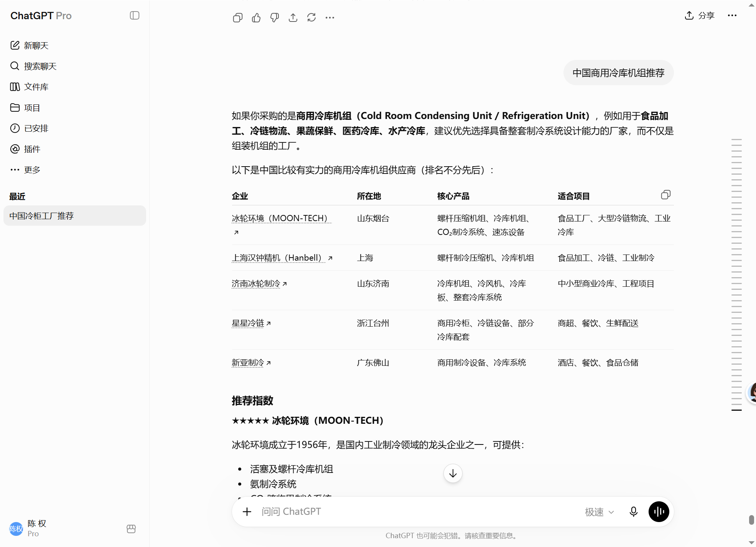This screenshot has width=756, height=547.
Task: Open the 济南冰轮制冷 link
Action: click(x=259, y=284)
